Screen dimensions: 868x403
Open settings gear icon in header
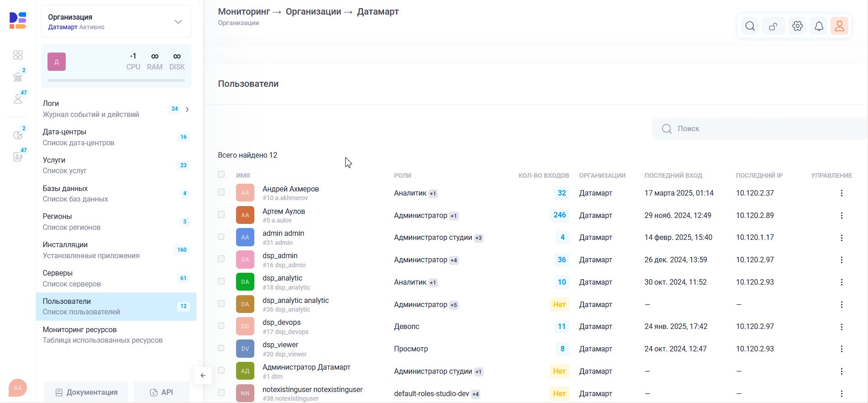coord(797,26)
